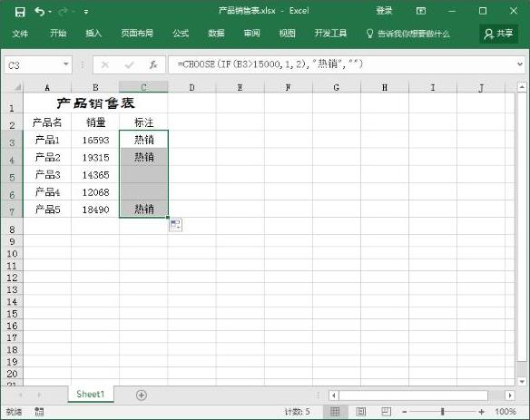
Task: Switch to Page Layout view icon
Action: pos(360,412)
